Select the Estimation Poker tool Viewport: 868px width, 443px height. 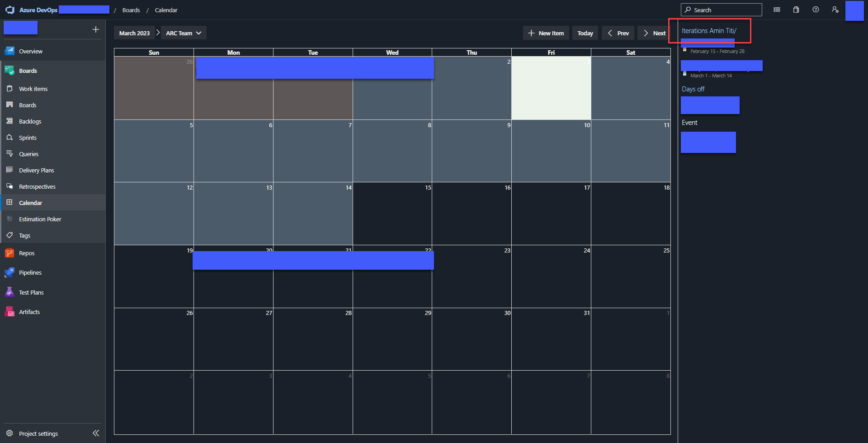click(40, 219)
